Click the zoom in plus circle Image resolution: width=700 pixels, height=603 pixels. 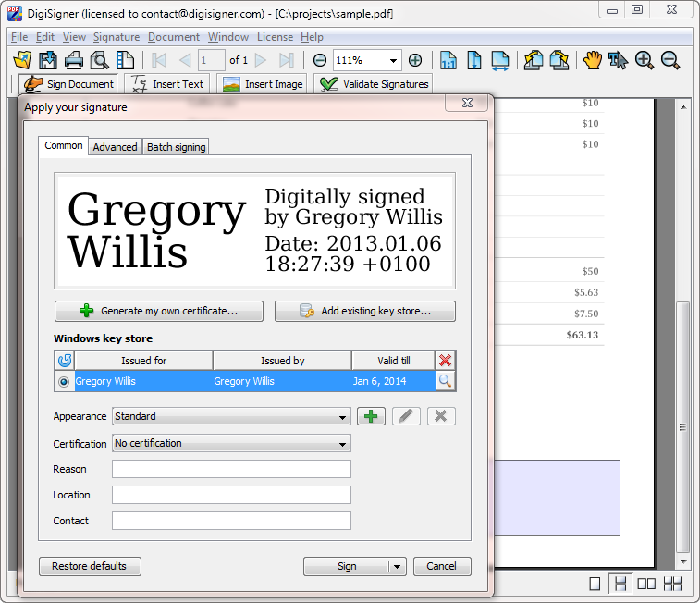coord(415,60)
